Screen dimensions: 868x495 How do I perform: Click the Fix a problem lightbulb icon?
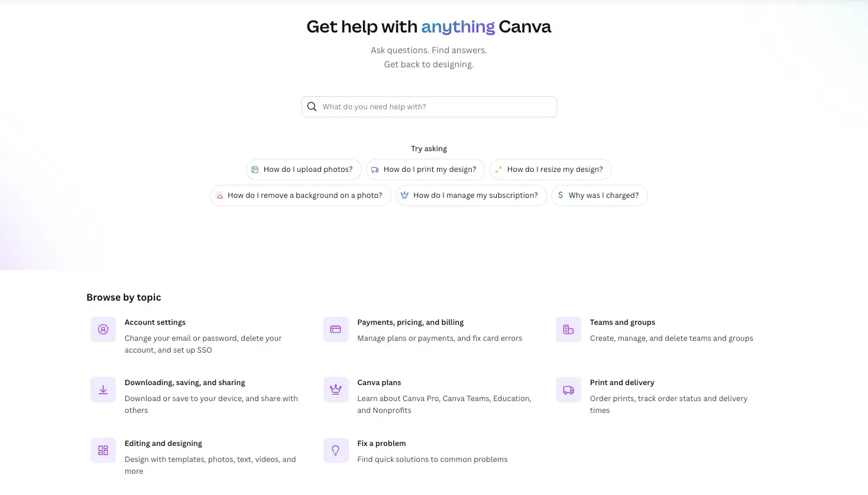point(335,450)
